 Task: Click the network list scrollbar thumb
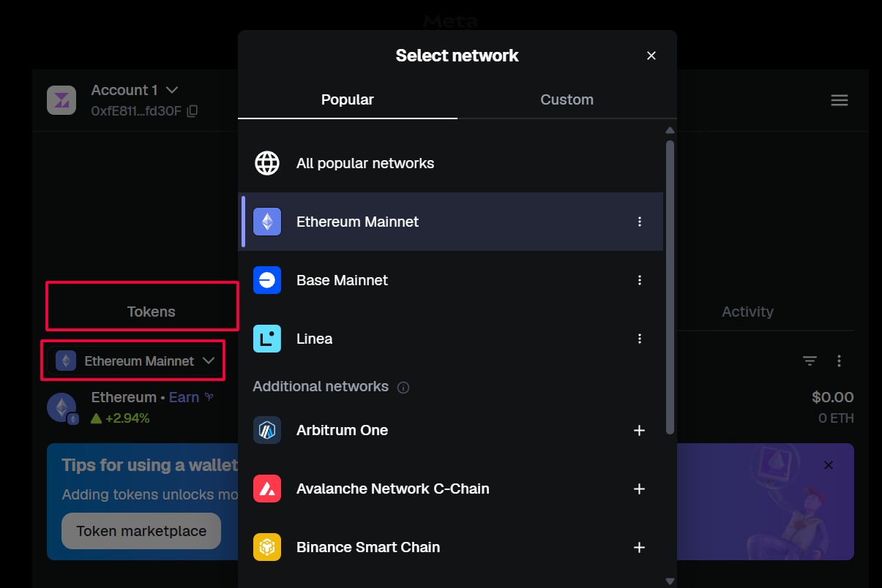point(670,287)
